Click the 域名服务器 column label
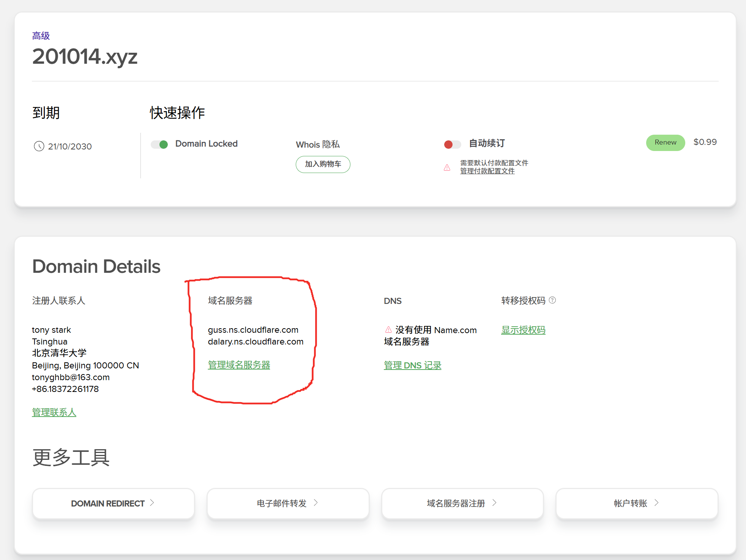Viewport: 746px width, 560px height. 230,300
